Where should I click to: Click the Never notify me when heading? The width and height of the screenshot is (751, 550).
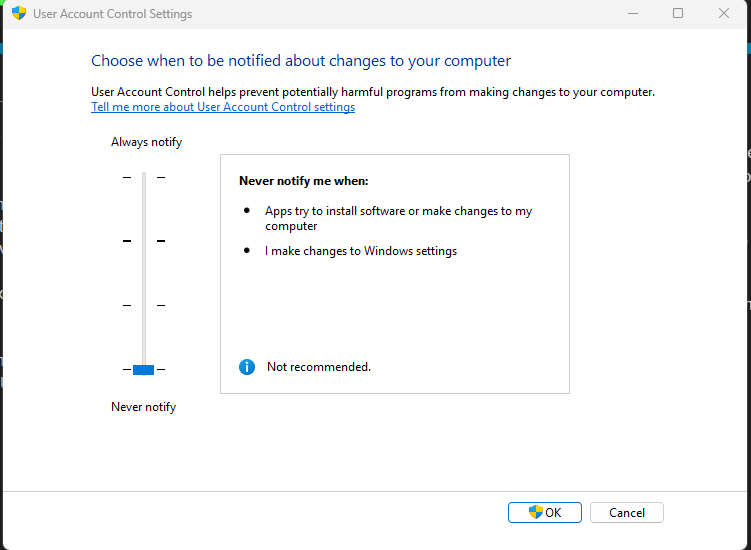coord(303,181)
